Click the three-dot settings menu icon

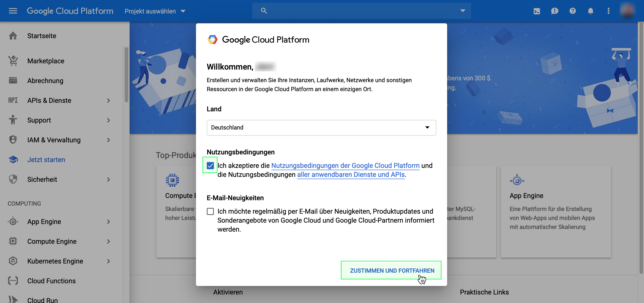pyautogui.click(x=608, y=11)
